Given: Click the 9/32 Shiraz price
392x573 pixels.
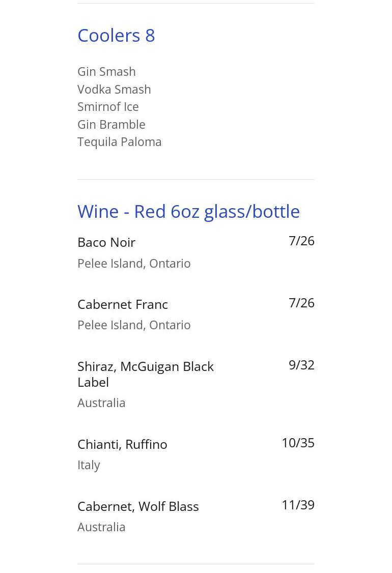Looking at the screenshot, I should (301, 365).
